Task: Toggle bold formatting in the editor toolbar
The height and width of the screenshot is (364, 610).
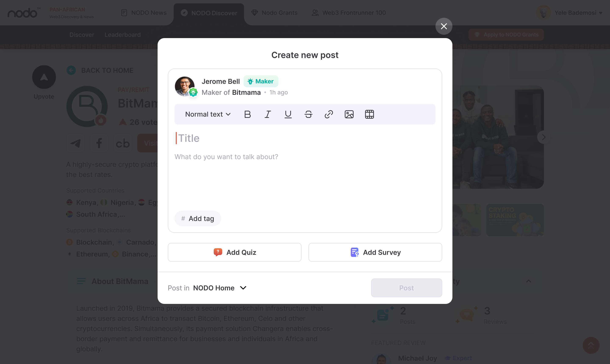Action: tap(247, 114)
